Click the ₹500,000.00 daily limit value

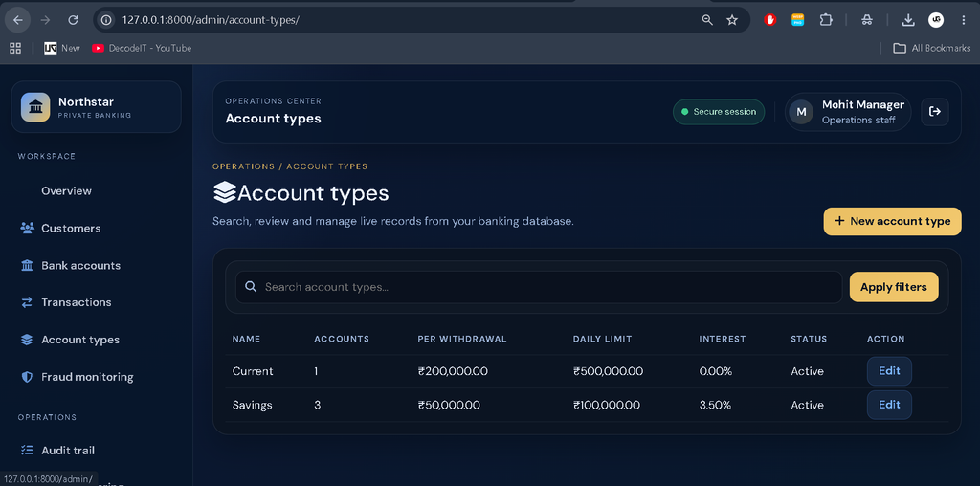(608, 371)
